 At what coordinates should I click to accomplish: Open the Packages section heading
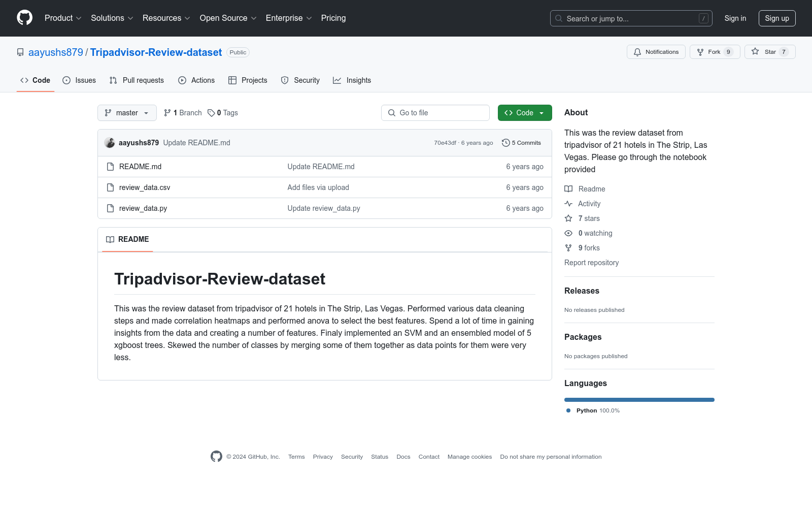583,337
